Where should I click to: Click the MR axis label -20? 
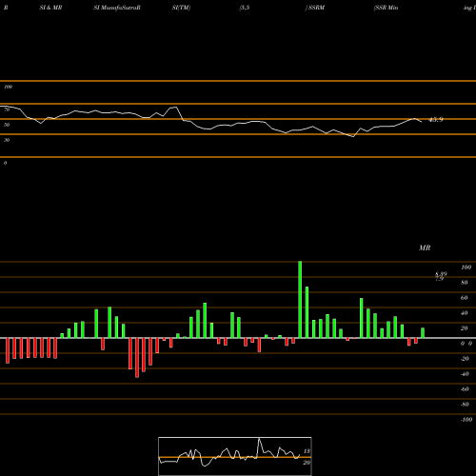[x=465, y=359]
